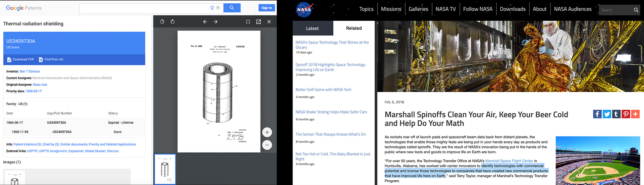Viewport: 644px width, 185px height.
Task: Open USPTO Assignment external link
Action: point(53,151)
